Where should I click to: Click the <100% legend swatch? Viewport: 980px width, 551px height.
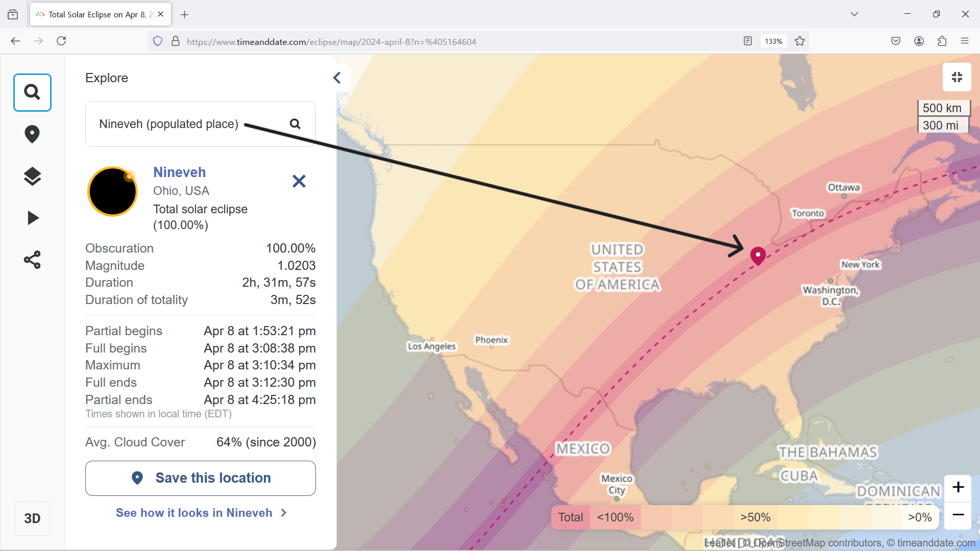coord(616,517)
